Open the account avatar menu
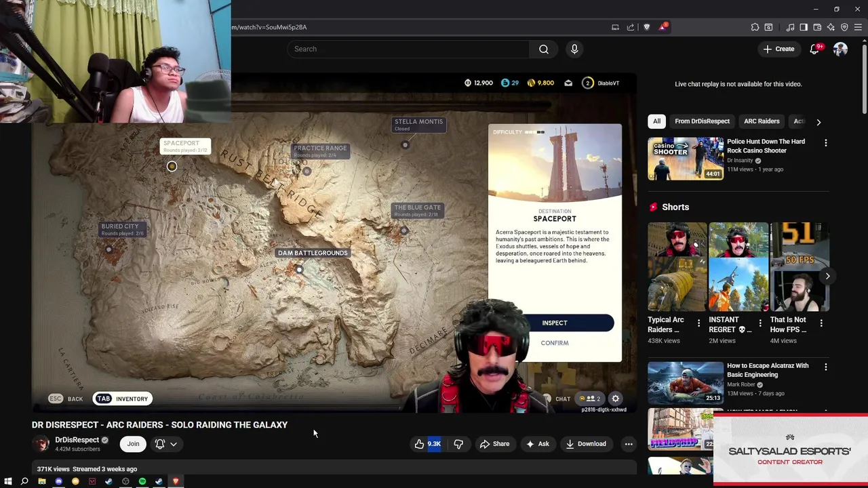Image resolution: width=868 pixels, height=488 pixels. coord(840,49)
